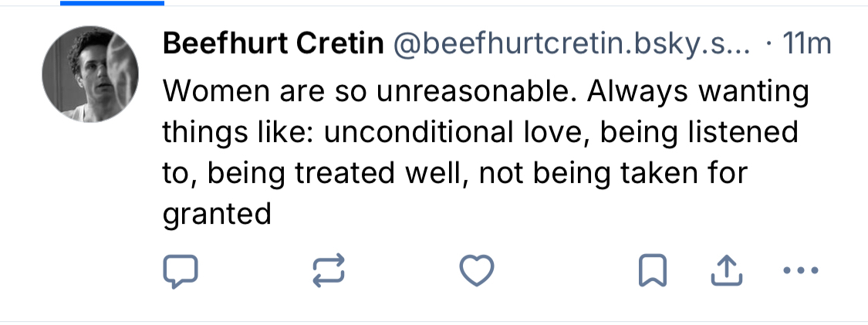Image resolution: width=868 pixels, height=325 pixels.
Task: Toggle like on the "Women are so unreasonable" post
Action: coord(476,270)
